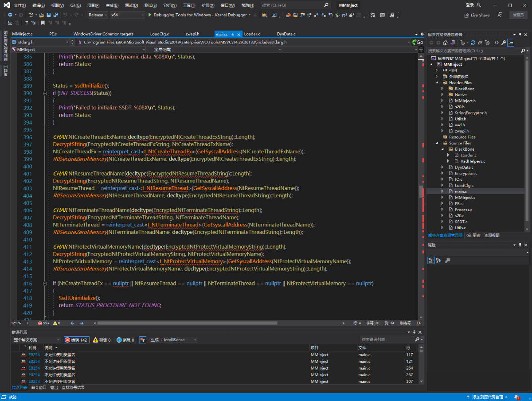Click the error list search field
The height and width of the screenshot is (401, 532).
pyautogui.click(x=387, y=339)
